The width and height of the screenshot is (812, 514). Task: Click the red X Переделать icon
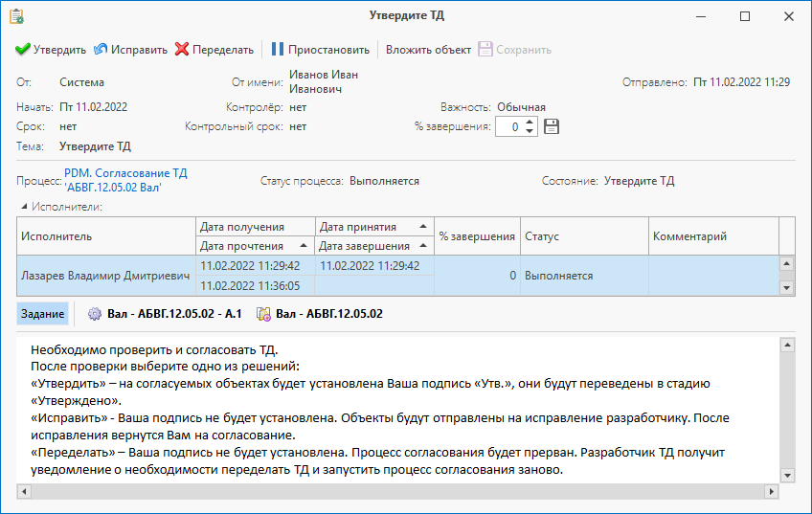click(x=182, y=49)
